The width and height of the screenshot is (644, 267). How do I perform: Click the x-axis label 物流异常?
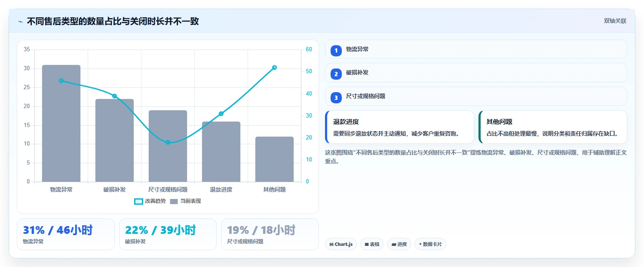click(61, 189)
